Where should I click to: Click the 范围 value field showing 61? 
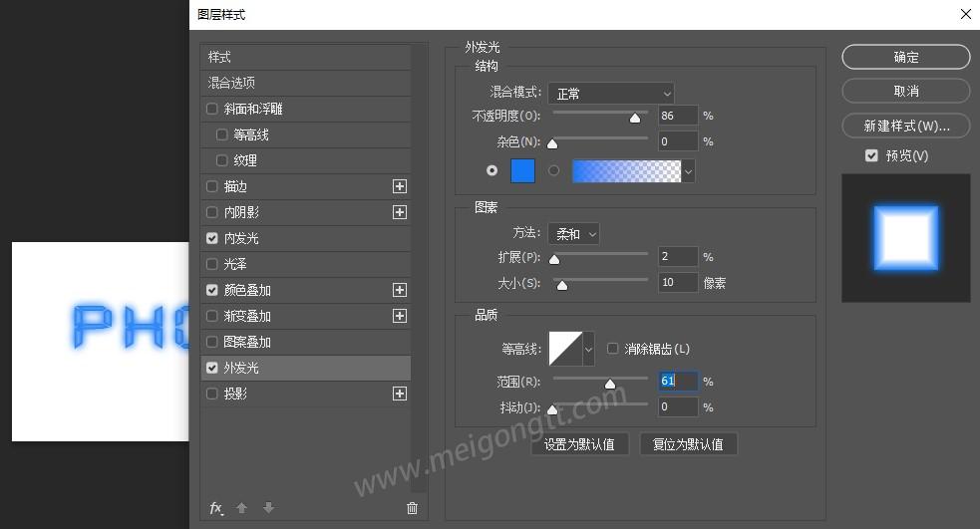[x=678, y=381]
